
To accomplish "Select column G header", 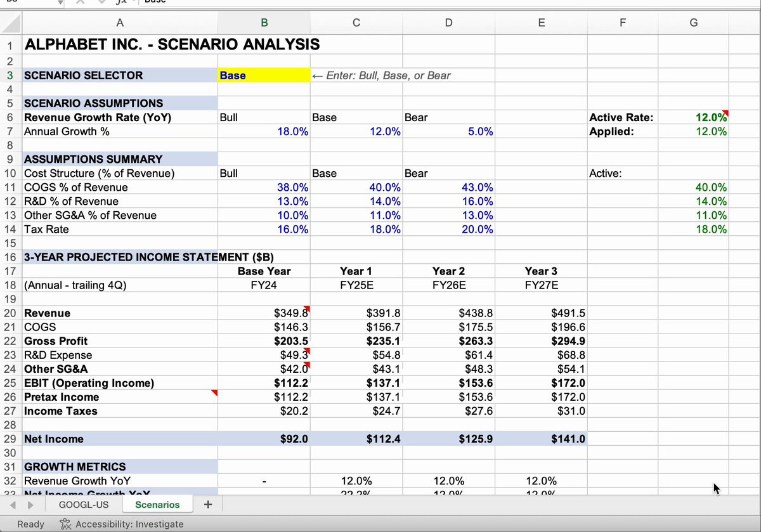I will (693, 23).
